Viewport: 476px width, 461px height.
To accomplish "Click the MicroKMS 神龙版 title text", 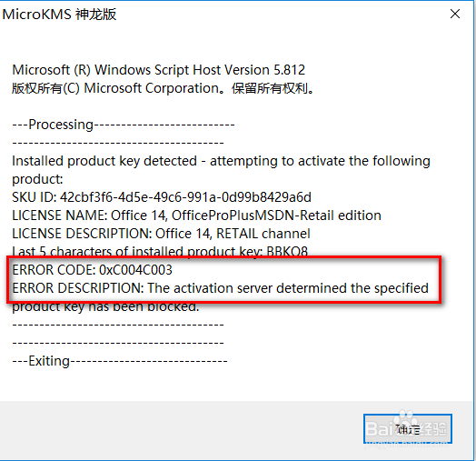I will [x=60, y=15].
